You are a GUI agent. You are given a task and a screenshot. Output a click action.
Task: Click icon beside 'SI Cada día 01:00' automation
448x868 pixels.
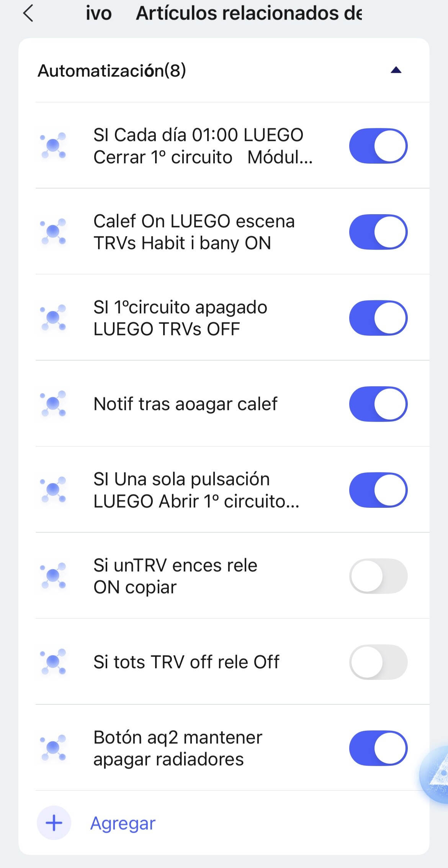click(53, 146)
